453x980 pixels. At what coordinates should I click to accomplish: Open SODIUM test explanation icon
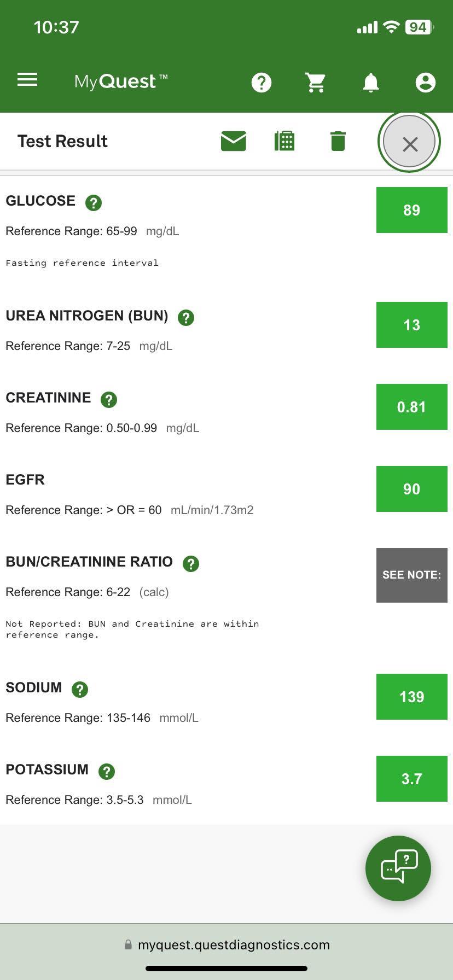(x=80, y=690)
